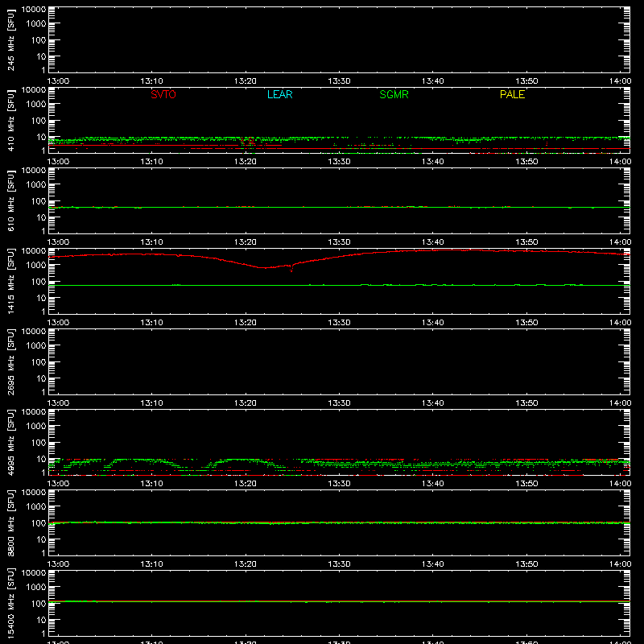Click the sharp dip in red 1415 MHz curve
Screen dimensions: 644x644
[291, 270]
